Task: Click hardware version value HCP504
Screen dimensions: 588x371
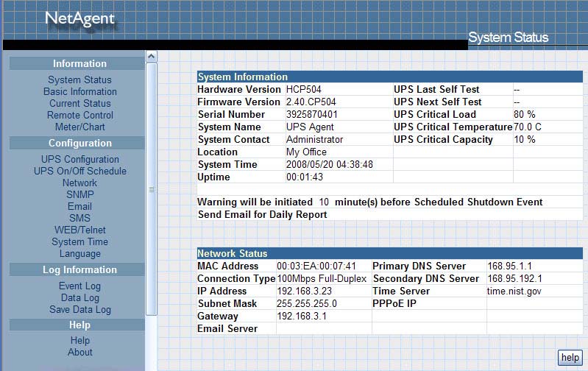Action: coord(303,89)
